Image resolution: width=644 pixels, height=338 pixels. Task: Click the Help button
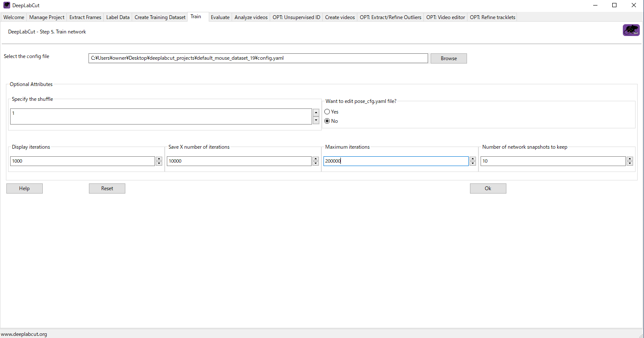coord(25,188)
